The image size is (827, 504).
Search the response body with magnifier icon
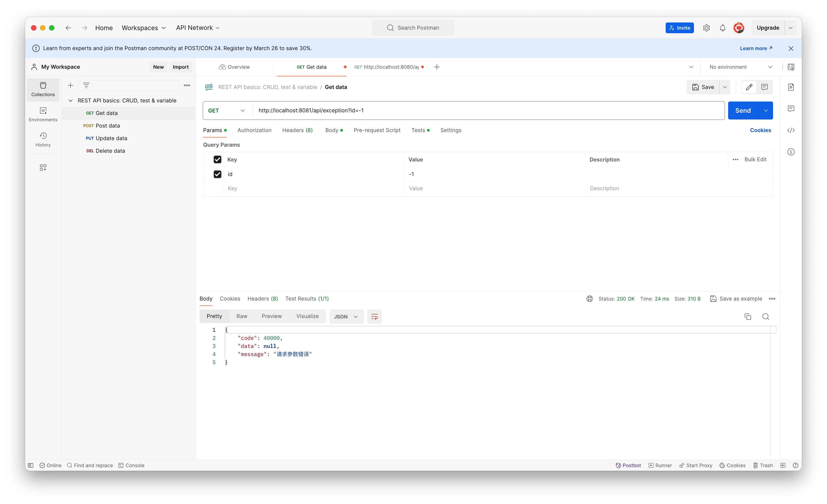pos(765,316)
